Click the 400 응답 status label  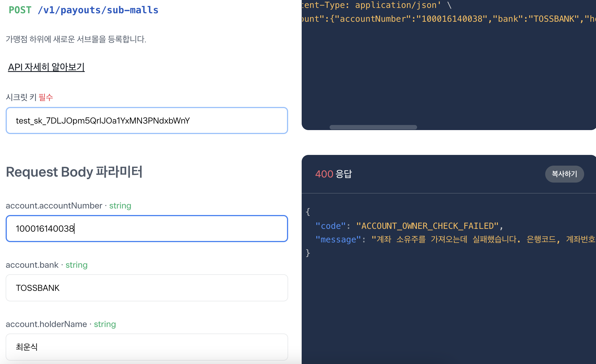tap(333, 174)
